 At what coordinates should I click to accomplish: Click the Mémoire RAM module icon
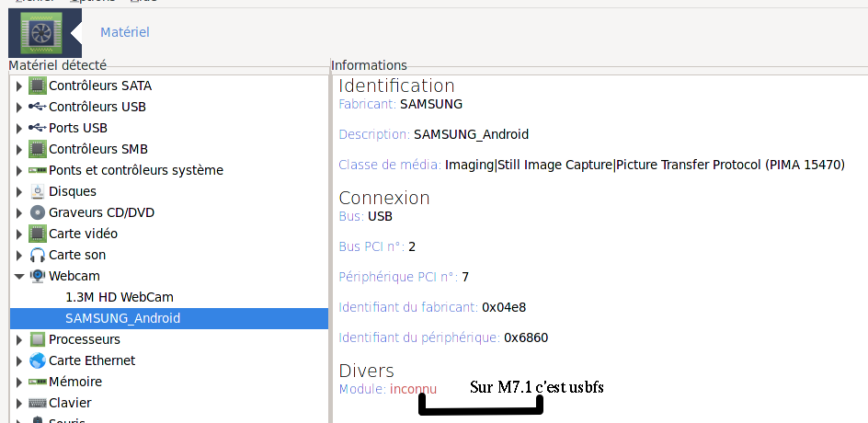coord(38,382)
